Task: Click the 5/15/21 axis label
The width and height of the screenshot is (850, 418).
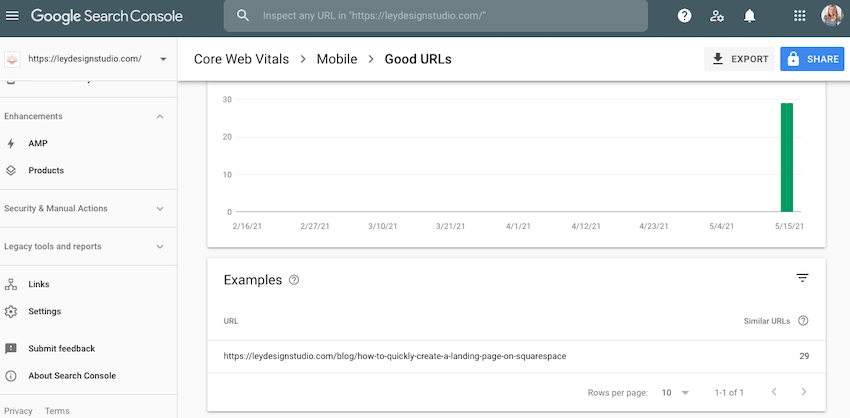Action: tap(789, 226)
